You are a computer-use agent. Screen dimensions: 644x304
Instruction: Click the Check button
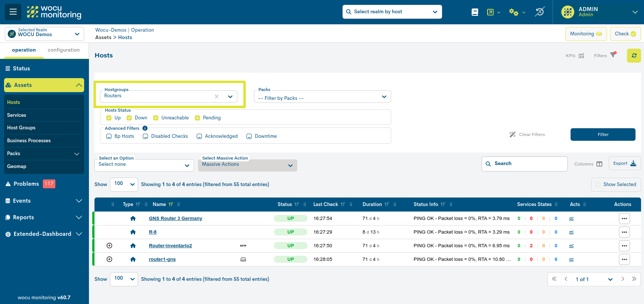pos(625,34)
